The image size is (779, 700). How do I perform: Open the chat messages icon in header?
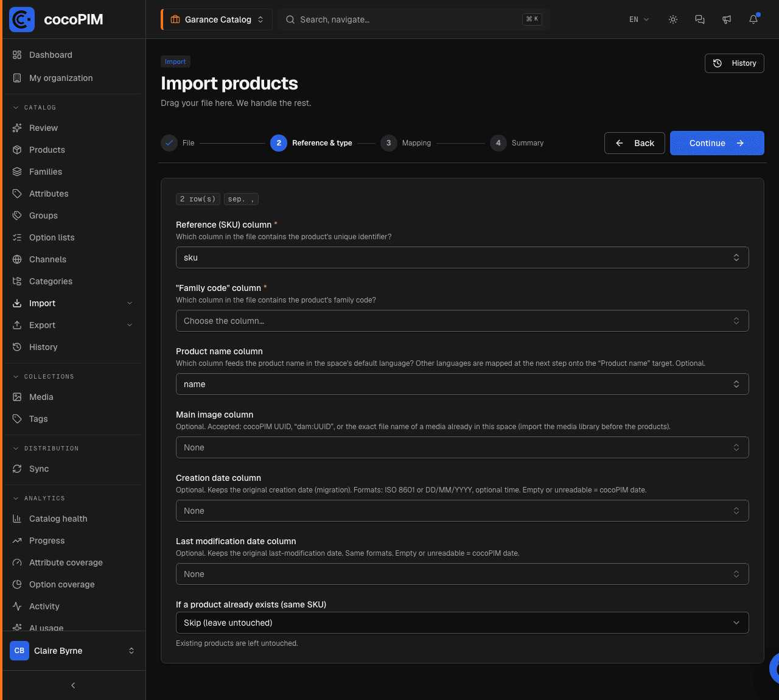(x=700, y=19)
